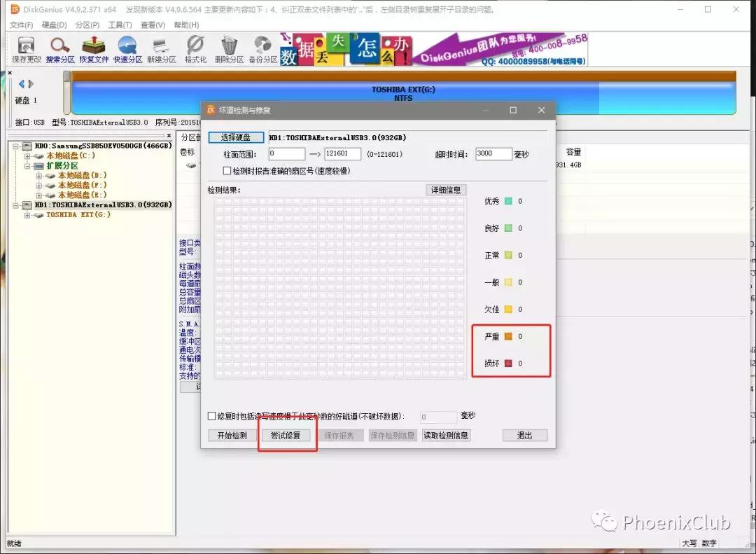Click the HD0 Samsung SSD disk icon

point(27,146)
